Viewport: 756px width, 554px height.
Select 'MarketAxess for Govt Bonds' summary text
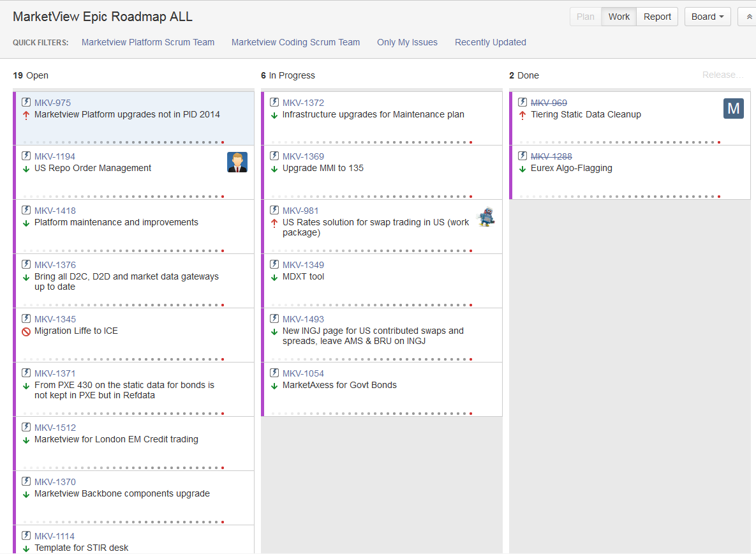click(x=339, y=386)
